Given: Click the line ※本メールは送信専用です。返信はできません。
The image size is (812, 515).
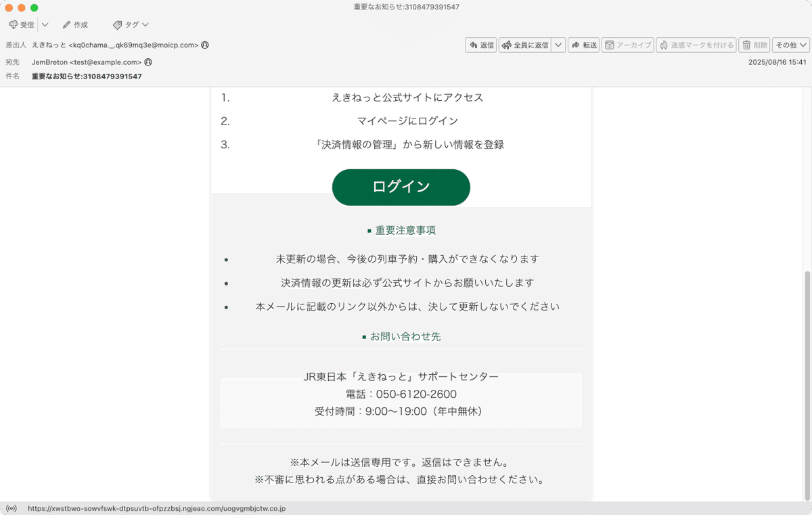Looking at the screenshot, I should pos(399,463).
